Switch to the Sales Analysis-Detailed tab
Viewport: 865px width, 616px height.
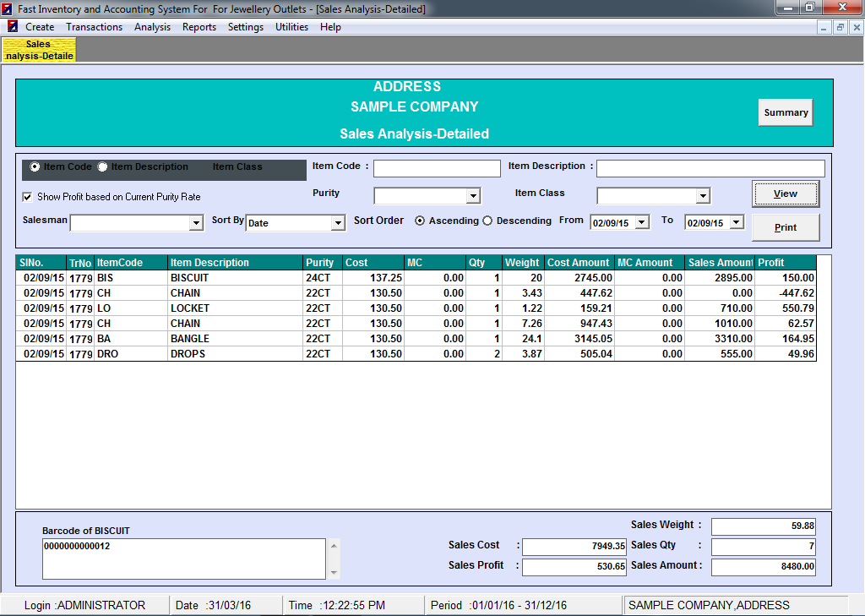[x=39, y=50]
